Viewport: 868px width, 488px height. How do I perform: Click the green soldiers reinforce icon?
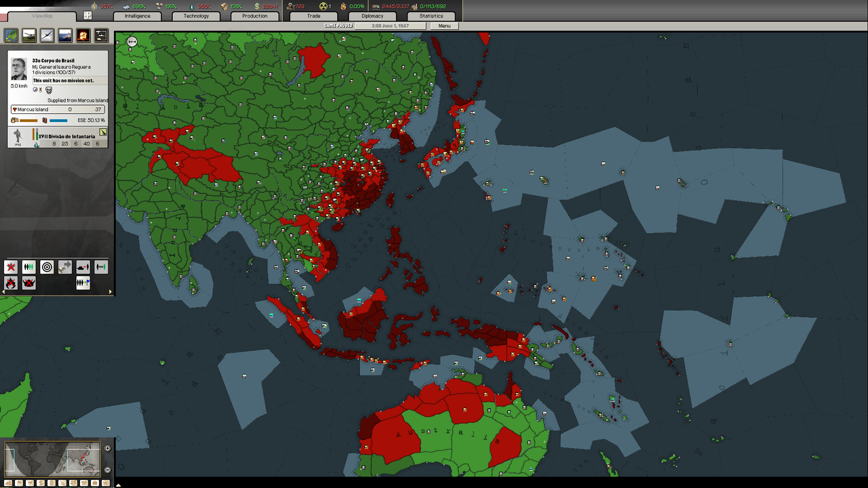29,267
